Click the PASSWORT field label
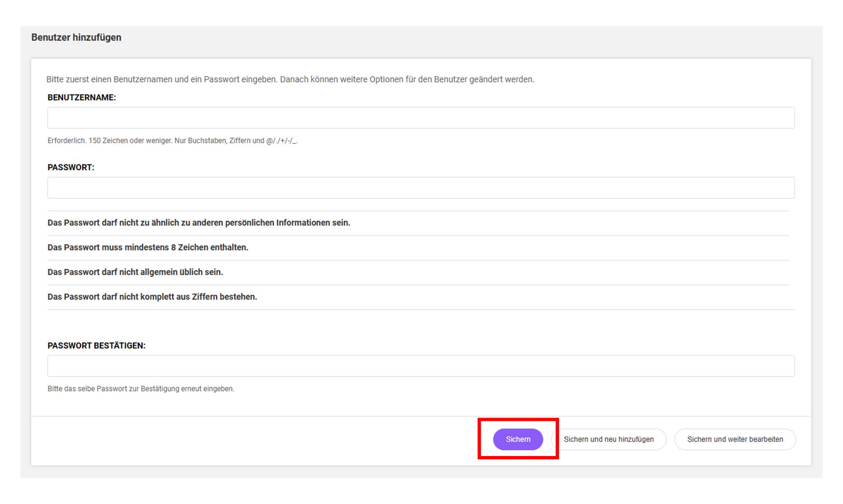The image size is (843, 504). pyautogui.click(x=71, y=167)
